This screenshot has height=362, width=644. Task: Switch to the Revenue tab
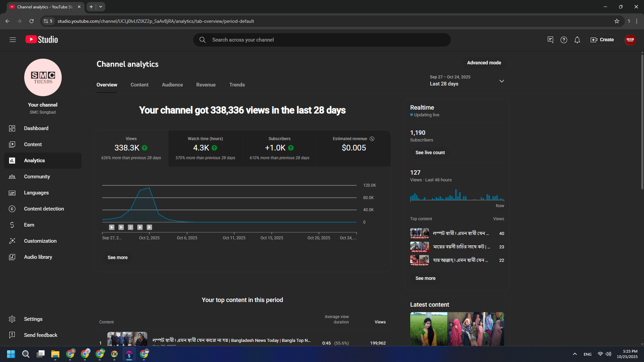(206, 85)
